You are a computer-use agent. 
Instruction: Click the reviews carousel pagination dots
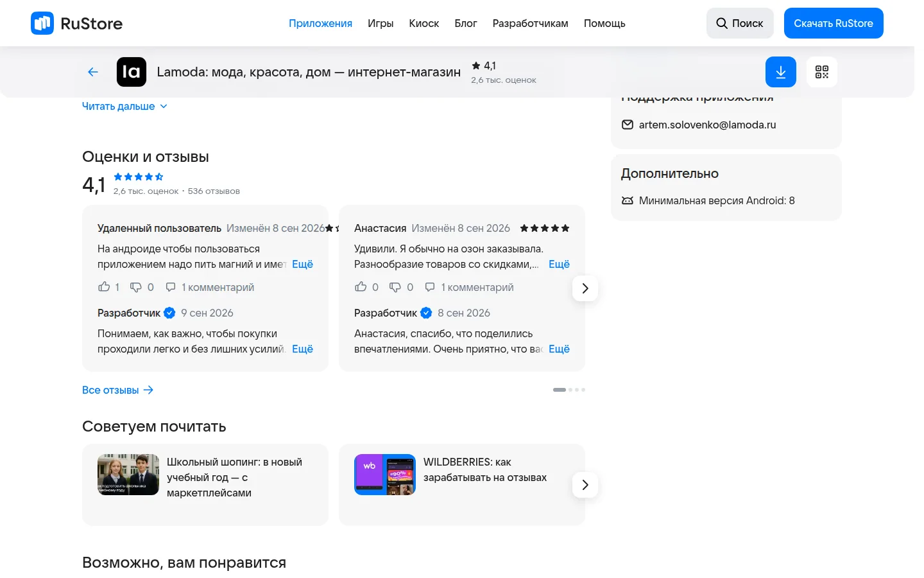pyautogui.click(x=569, y=390)
